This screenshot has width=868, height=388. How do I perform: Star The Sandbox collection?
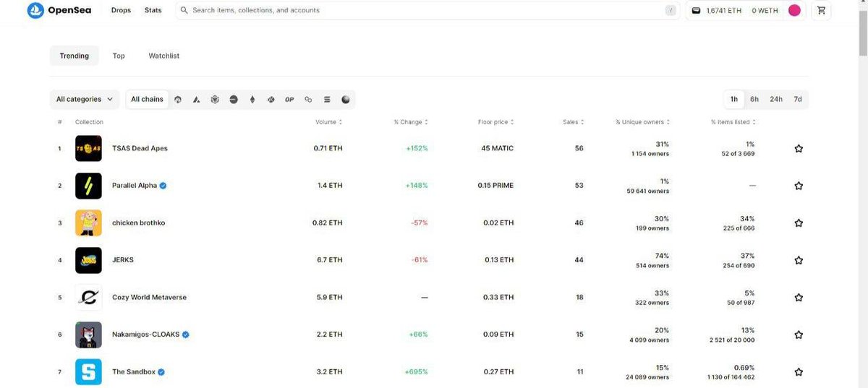pos(799,372)
